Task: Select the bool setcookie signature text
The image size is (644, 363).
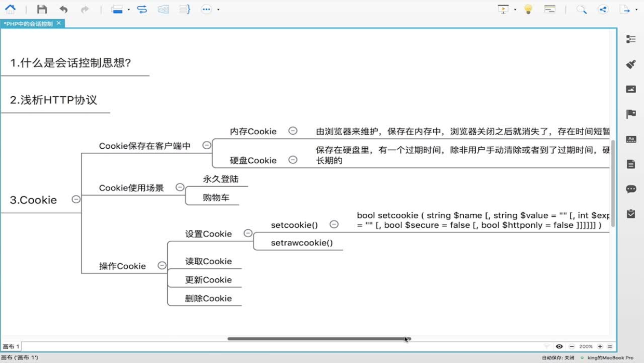Action: click(x=483, y=220)
